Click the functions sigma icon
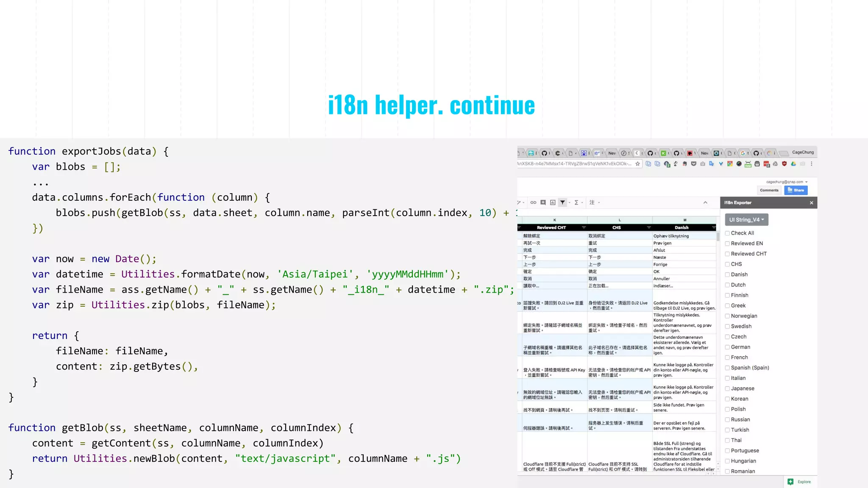 pyautogui.click(x=576, y=202)
